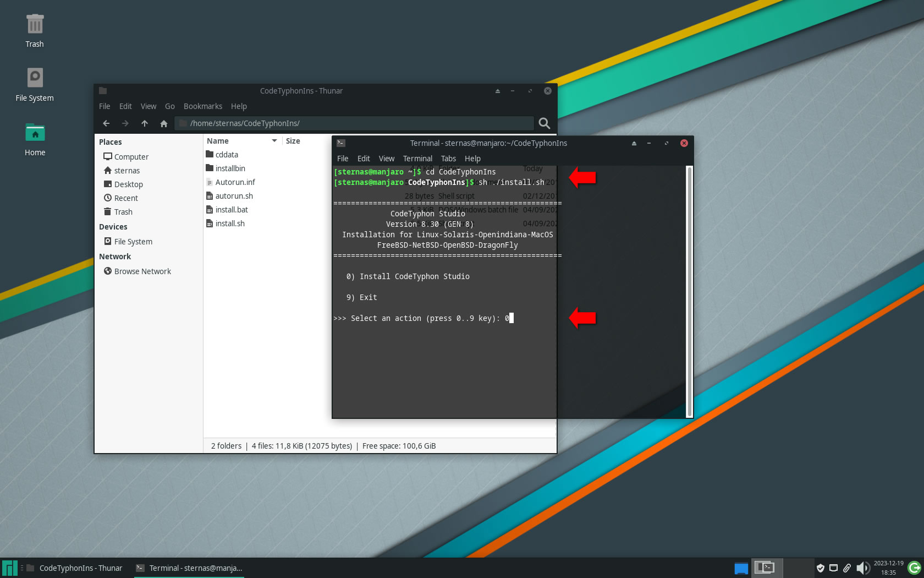The height and width of the screenshot is (578, 924).
Task: Click the search icon in Thunar
Action: [544, 123]
